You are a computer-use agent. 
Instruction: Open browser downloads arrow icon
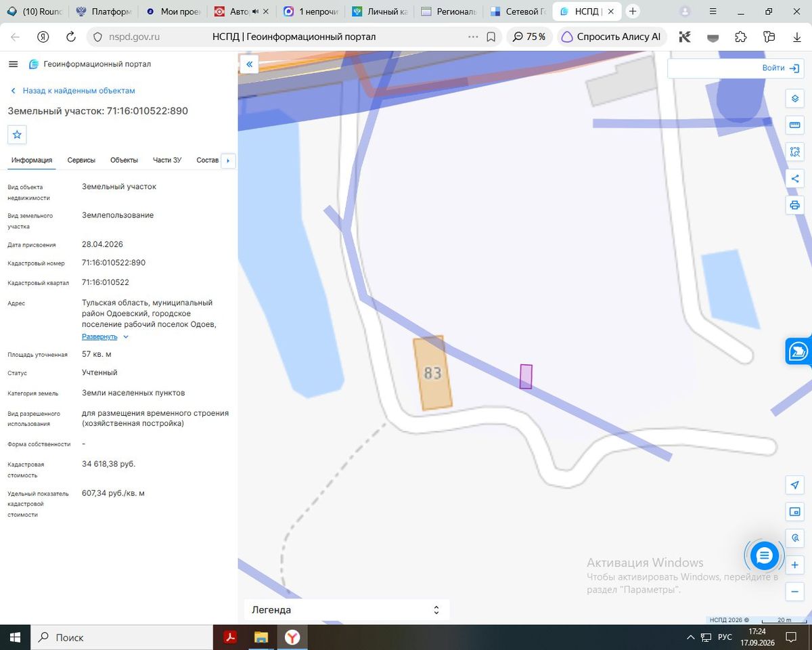tap(797, 37)
